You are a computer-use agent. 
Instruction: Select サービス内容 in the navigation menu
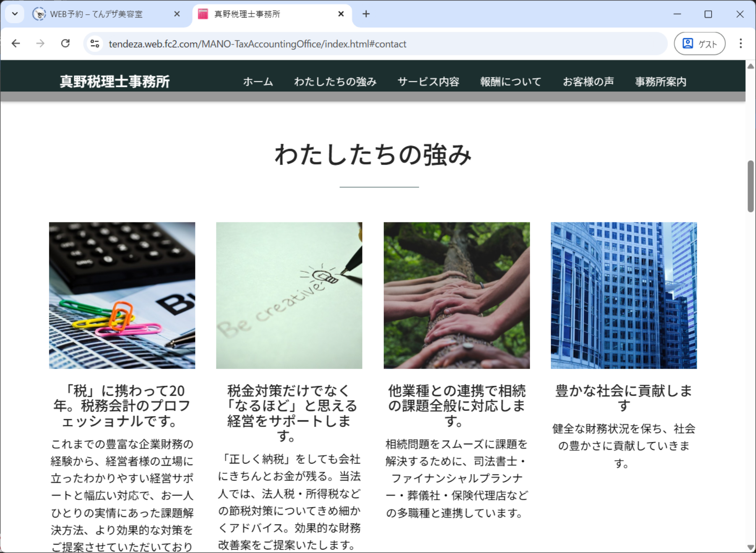coord(428,81)
